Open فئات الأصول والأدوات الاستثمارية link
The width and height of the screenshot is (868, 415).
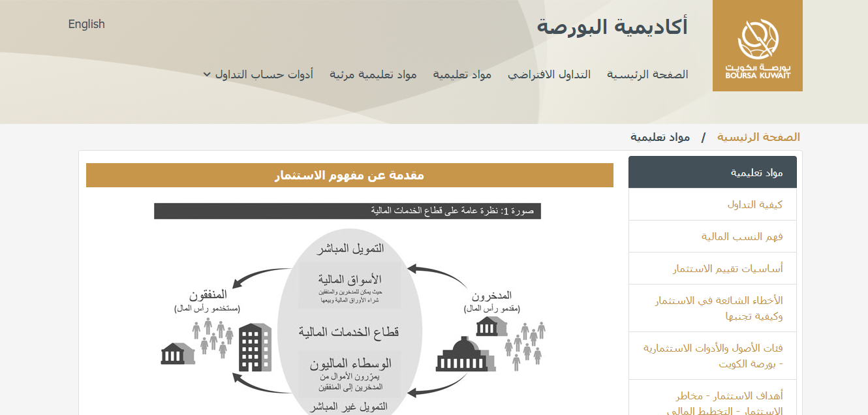[713, 356]
